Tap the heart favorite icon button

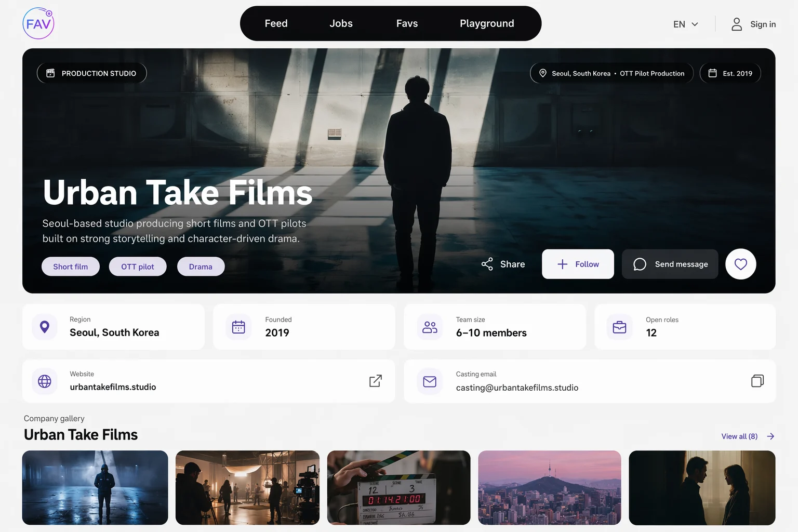[x=740, y=264]
